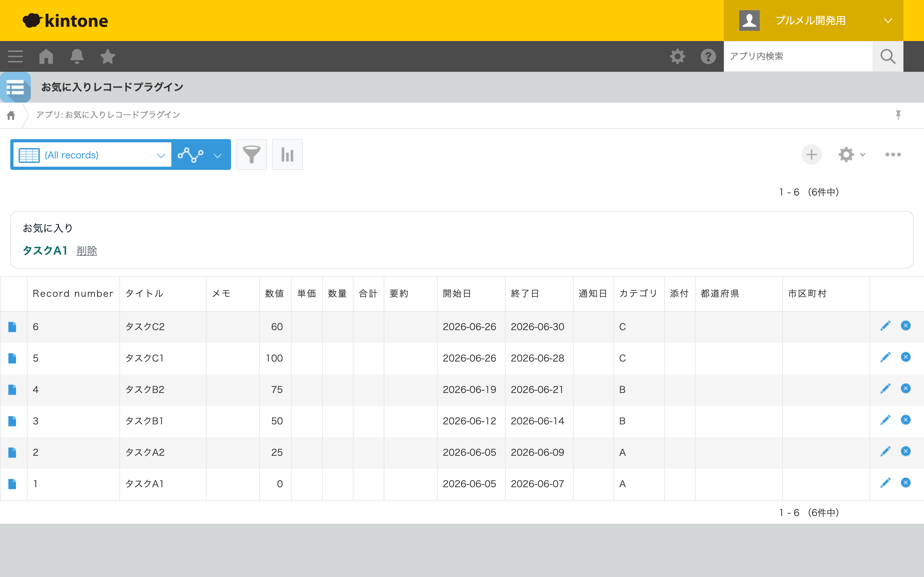
Task: Click the 削除 link beside タスクA1
Action: pos(87,251)
